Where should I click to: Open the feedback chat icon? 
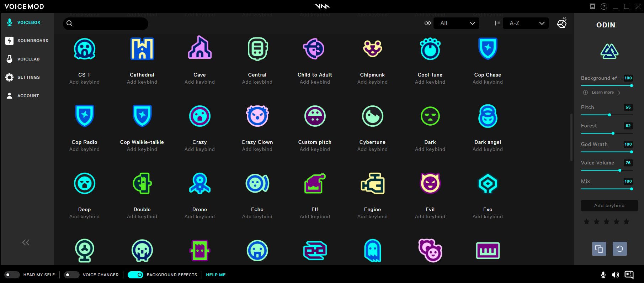tap(629, 274)
